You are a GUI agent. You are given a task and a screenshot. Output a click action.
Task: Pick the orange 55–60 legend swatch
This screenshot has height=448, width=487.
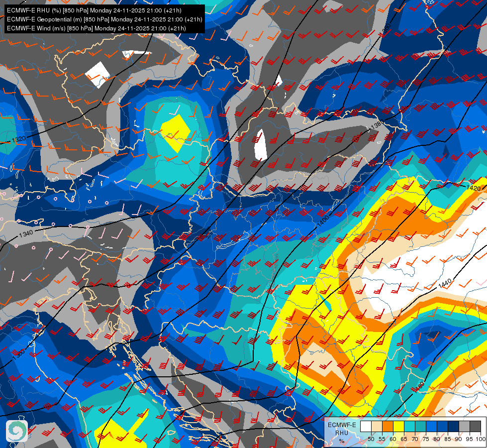388,427
